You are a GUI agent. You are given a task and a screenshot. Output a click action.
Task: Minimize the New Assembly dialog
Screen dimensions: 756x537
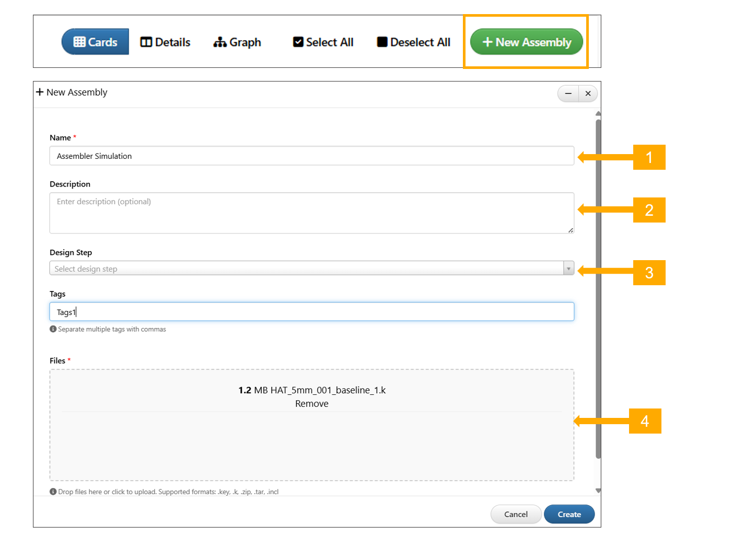pos(568,94)
